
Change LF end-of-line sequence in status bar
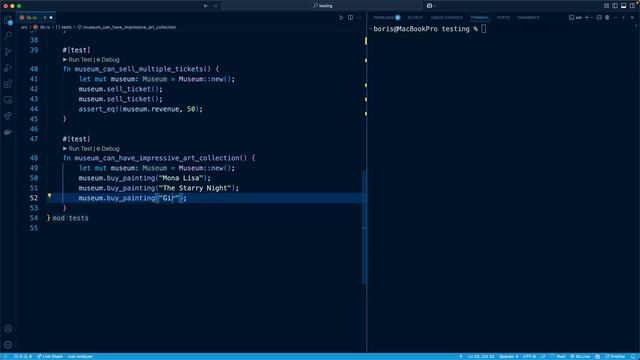tap(543, 357)
